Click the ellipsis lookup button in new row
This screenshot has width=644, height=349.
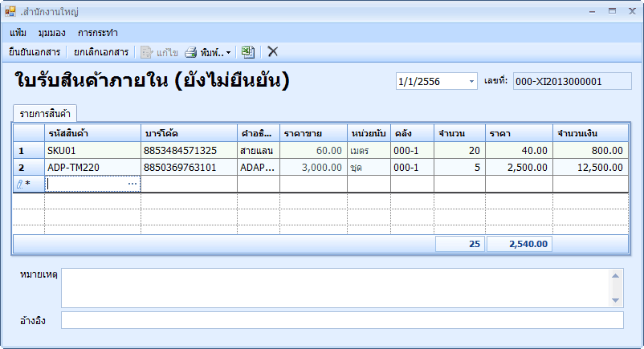point(132,184)
